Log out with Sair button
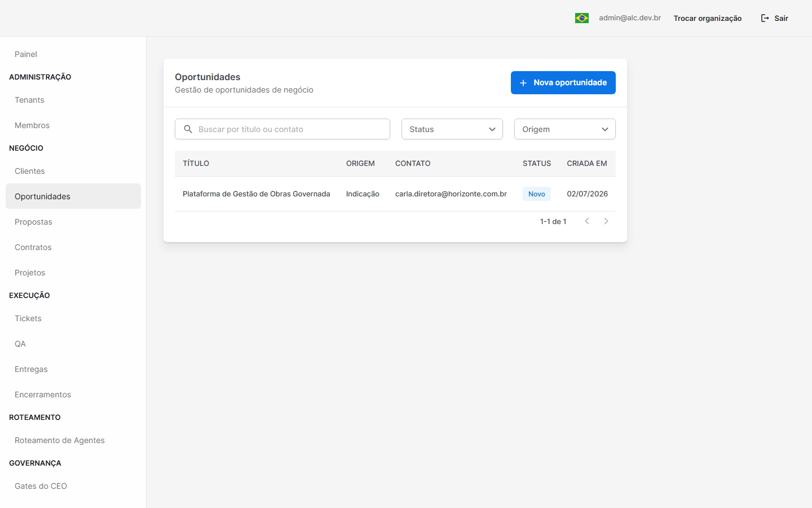The height and width of the screenshot is (508, 812). 774,18
